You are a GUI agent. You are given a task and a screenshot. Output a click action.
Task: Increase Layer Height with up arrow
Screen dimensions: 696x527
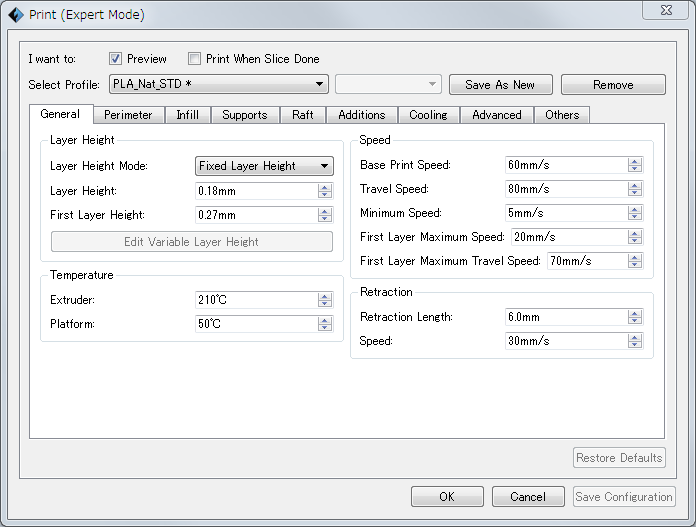pos(325,187)
